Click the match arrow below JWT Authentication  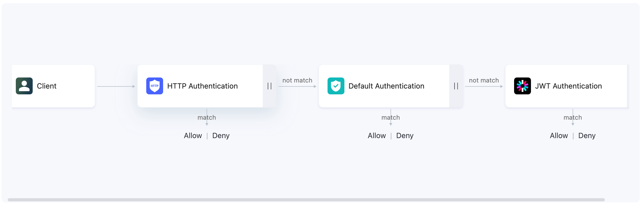[x=573, y=117]
